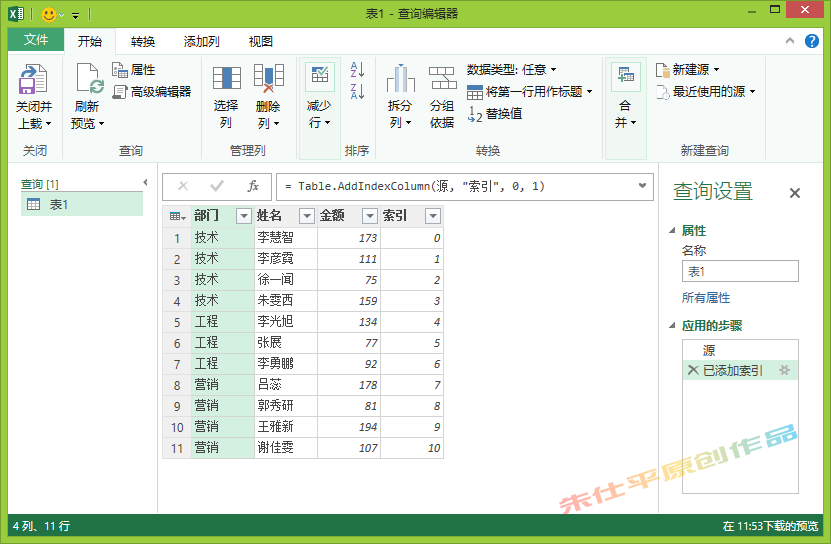Switch to the 添加列 ribbon tab

point(201,41)
